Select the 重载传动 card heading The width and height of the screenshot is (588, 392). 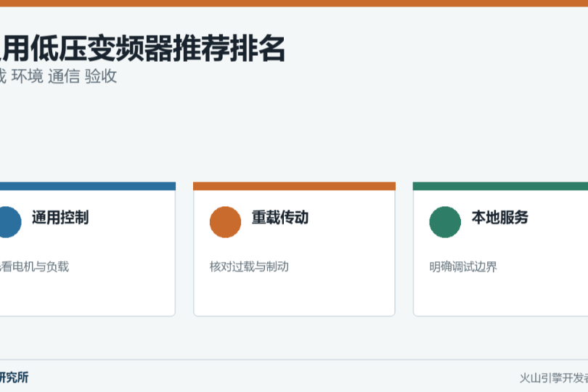click(280, 218)
